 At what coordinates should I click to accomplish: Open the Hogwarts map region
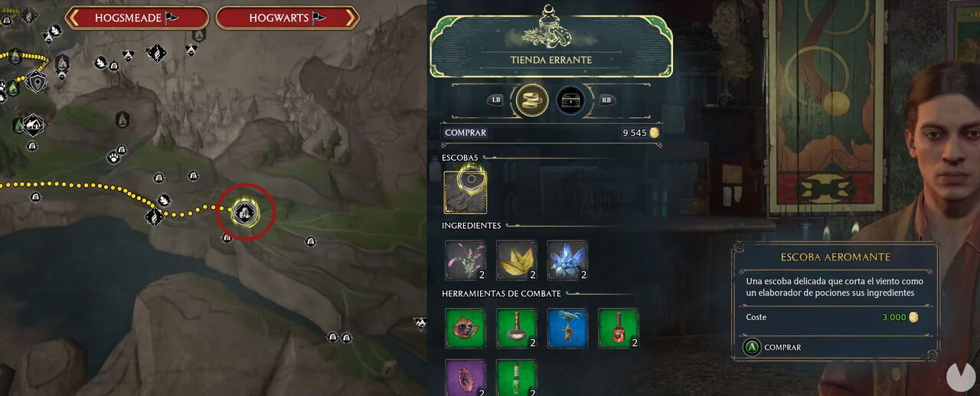tap(287, 18)
